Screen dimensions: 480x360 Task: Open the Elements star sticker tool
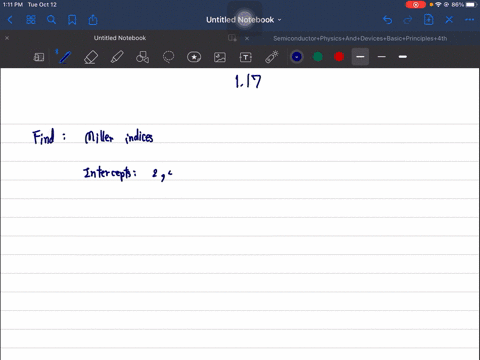tap(194, 57)
